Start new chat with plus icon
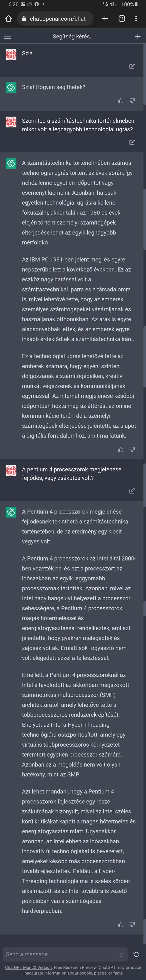This screenshot has width=146, height=980. pyautogui.click(x=138, y=37)
